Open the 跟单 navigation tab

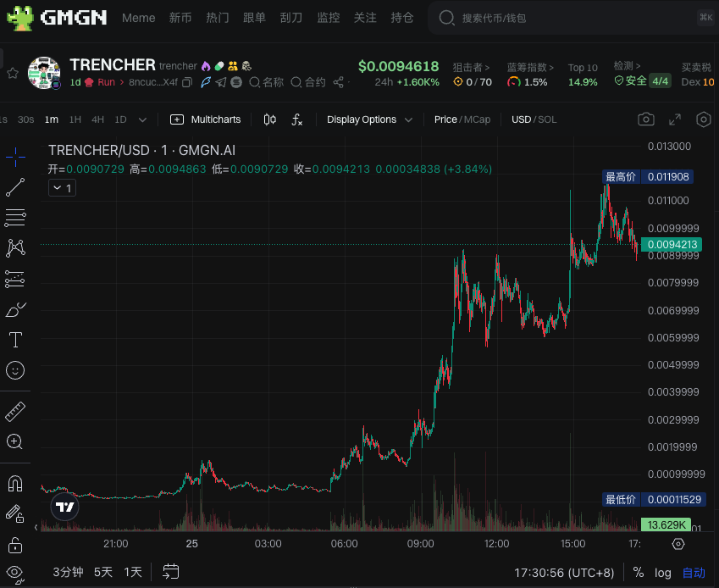pyautogui.click(x=255, y=18)
